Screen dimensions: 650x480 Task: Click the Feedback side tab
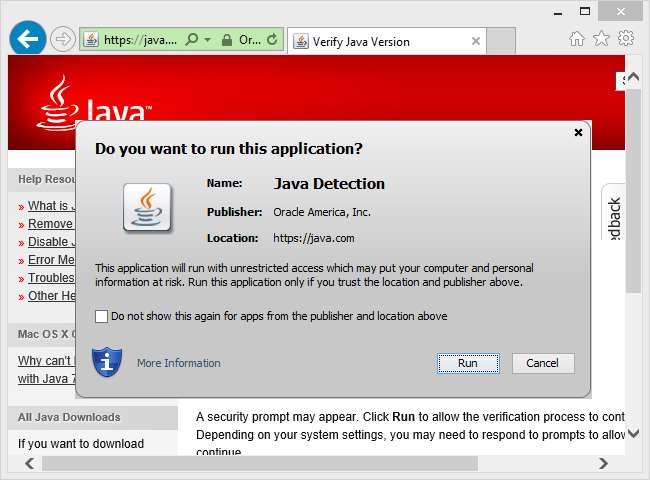tap(614, 213)
